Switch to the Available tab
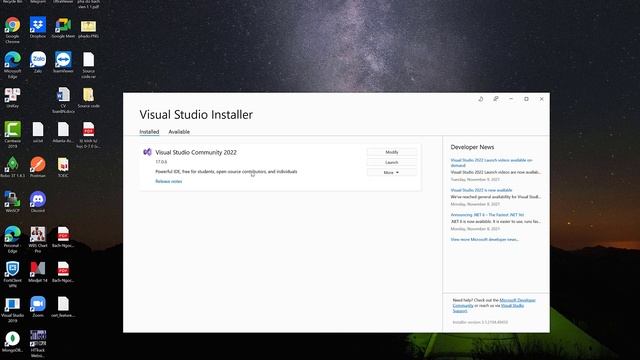 pyautogui.click(x=179, y=131)
